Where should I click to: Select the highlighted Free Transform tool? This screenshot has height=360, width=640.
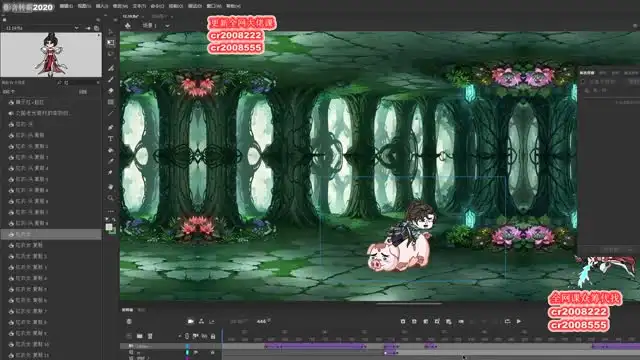click(x=111, y=42)
